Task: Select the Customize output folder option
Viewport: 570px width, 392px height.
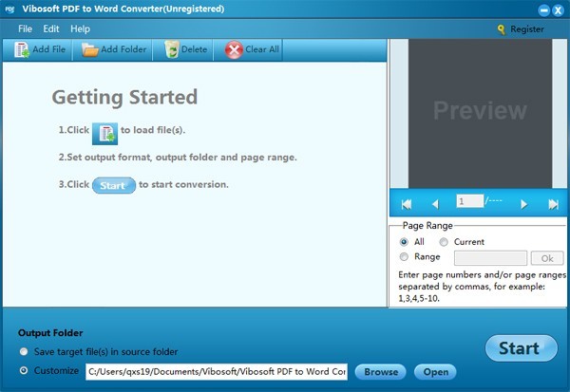Action: [x=24, y=370]
